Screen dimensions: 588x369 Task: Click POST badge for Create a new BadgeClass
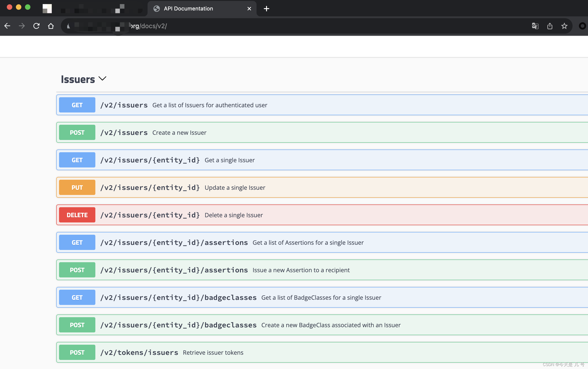77,325
